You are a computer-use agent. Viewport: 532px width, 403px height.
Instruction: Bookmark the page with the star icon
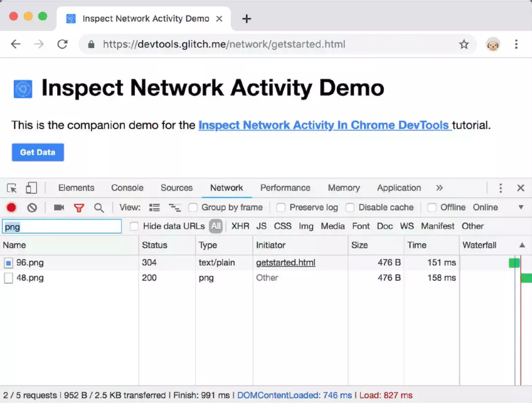click(464, 44)
